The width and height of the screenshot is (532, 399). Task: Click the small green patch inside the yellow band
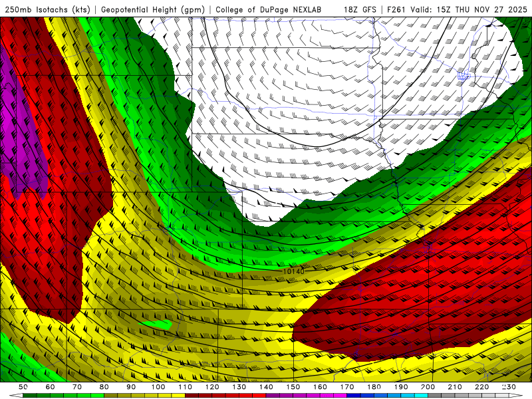pyautogui.click(x=157, y=324)
